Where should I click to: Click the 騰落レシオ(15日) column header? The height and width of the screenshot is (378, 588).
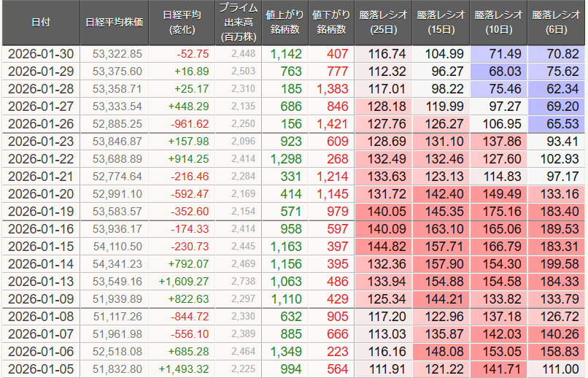point(442,23)
